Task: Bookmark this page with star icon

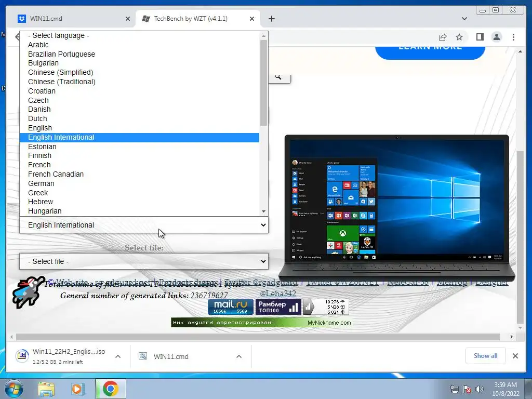Action: (x=459, y=37)
